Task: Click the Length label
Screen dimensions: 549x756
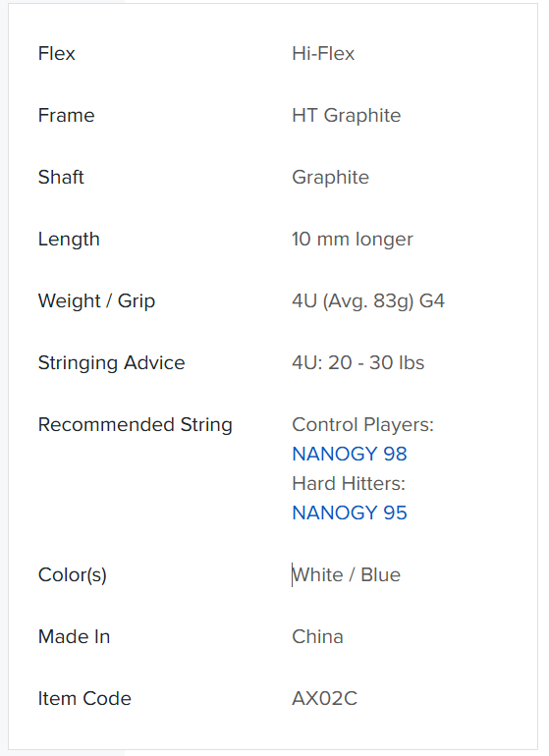Action: [x=69, y=240]
